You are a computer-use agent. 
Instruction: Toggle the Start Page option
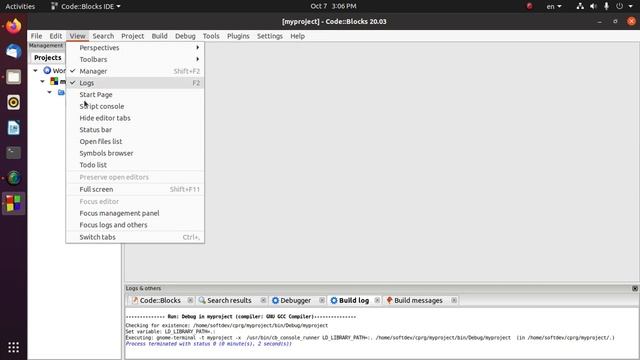pos(135,95)
